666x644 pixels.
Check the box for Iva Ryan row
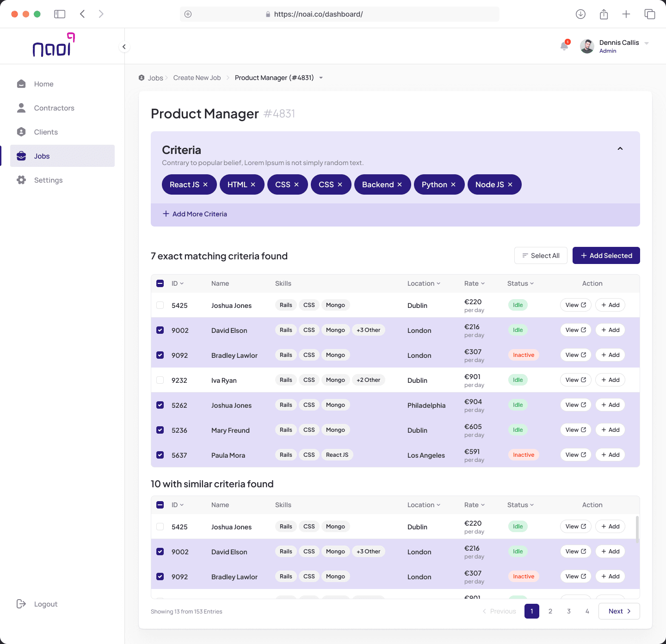160,380
